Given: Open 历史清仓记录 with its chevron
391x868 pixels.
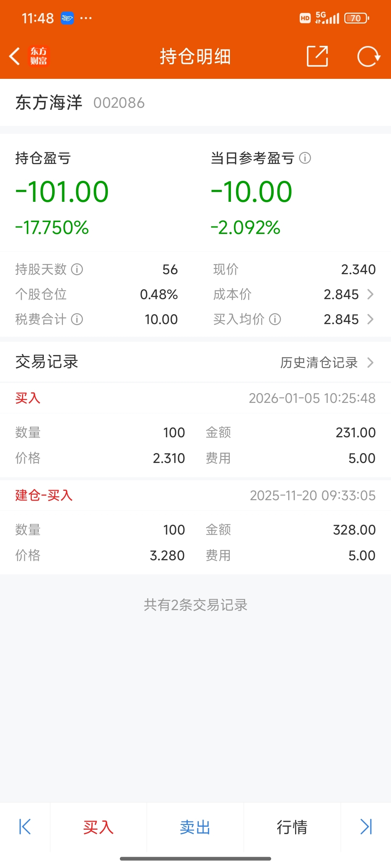Looking at the screenshot, I should coord(370,362).
